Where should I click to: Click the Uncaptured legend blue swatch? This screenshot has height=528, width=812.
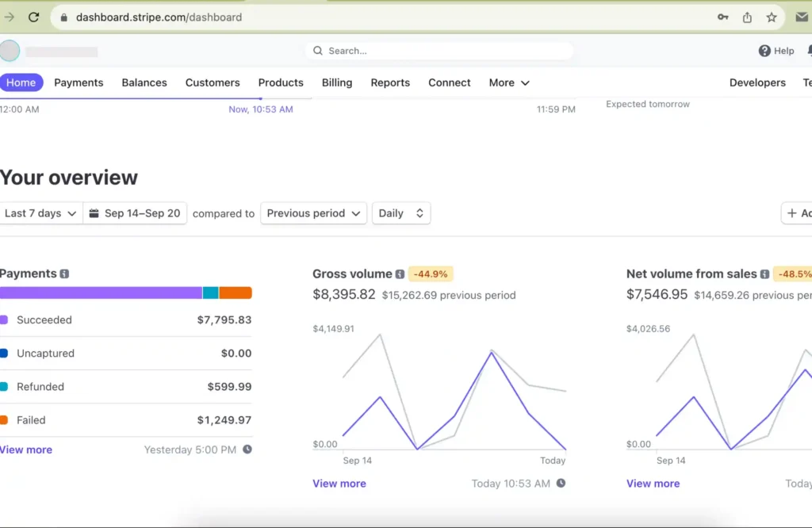[x=4, y=353]
